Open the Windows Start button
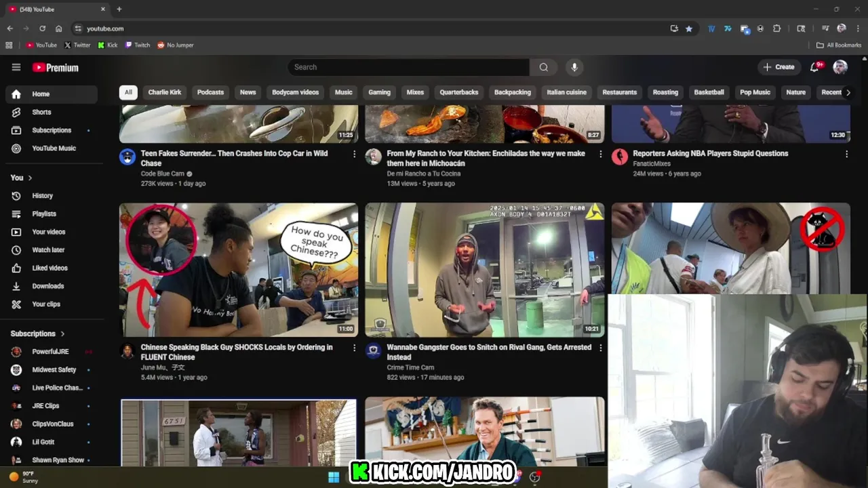 pos(334,477)
